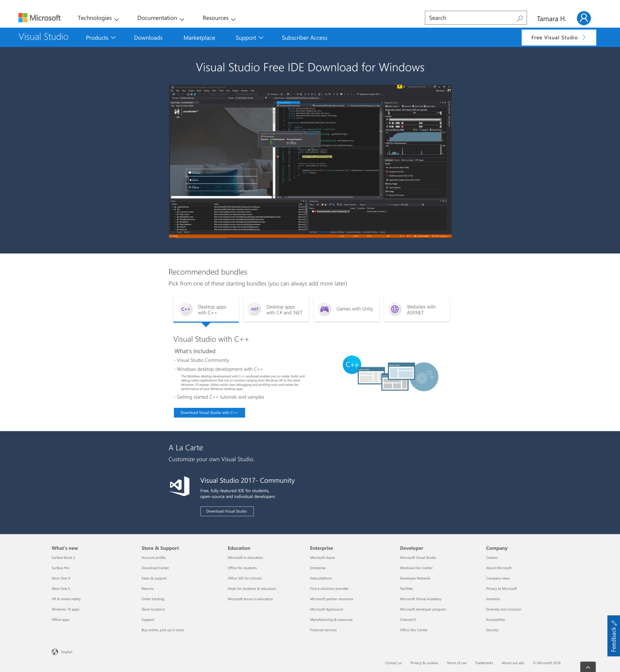Select Desktop apps with C# and .NET tab
620x672 pixels.
276,309
